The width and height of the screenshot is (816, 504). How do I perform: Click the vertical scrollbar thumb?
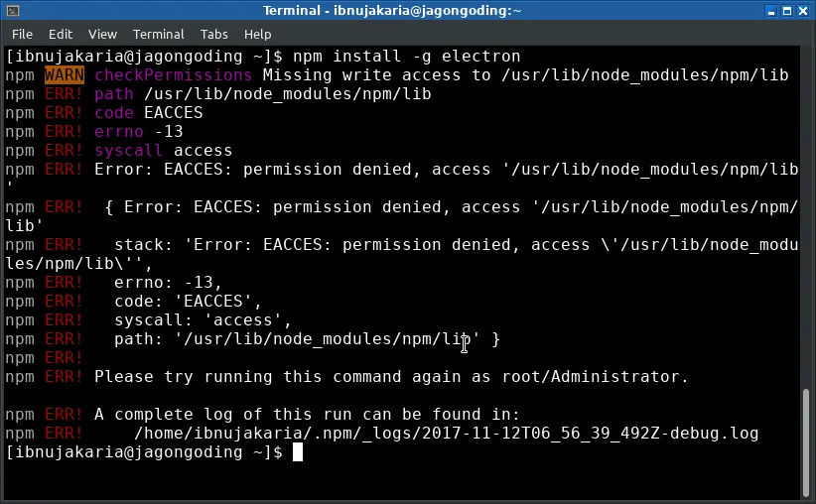pos(806,442)
